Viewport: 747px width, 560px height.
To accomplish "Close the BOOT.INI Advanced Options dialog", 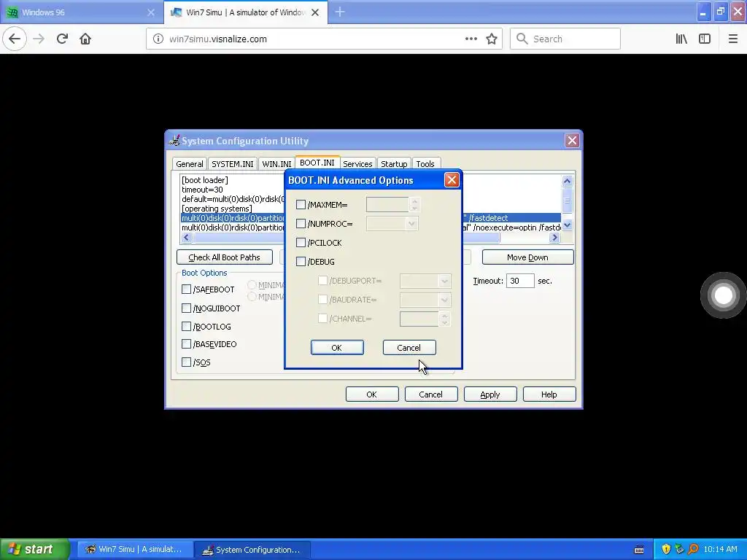I will [451, 180].
